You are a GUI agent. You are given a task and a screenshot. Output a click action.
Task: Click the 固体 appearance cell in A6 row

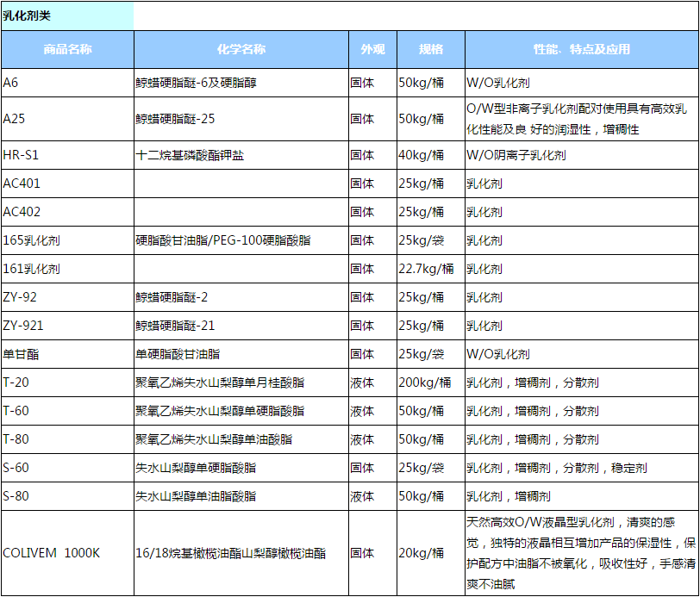(372, 83)
